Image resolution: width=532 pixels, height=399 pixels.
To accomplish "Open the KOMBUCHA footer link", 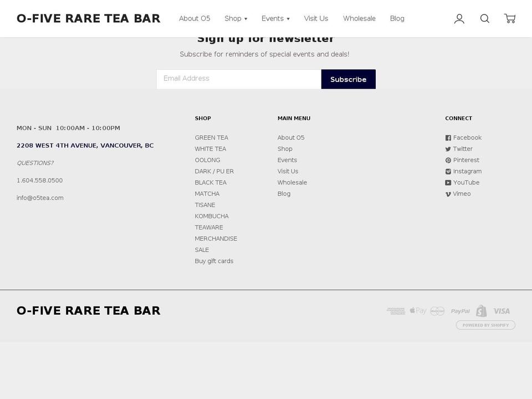I will tap(212, 216).
